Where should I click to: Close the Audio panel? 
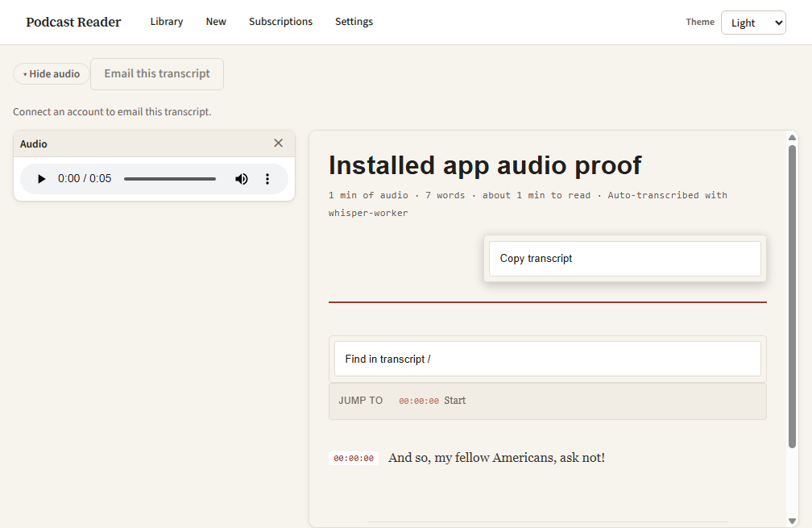click(278, 143)
